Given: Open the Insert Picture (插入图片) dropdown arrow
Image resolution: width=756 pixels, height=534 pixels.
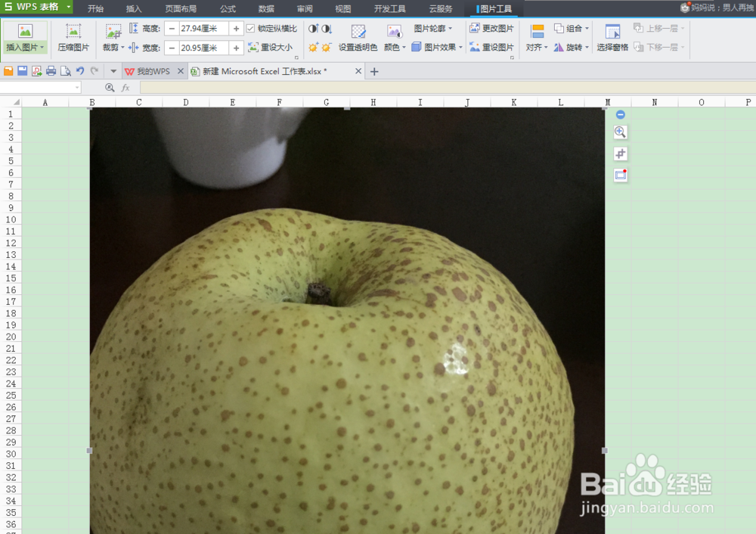Looking at the screenshot, I should click(42, 48).
